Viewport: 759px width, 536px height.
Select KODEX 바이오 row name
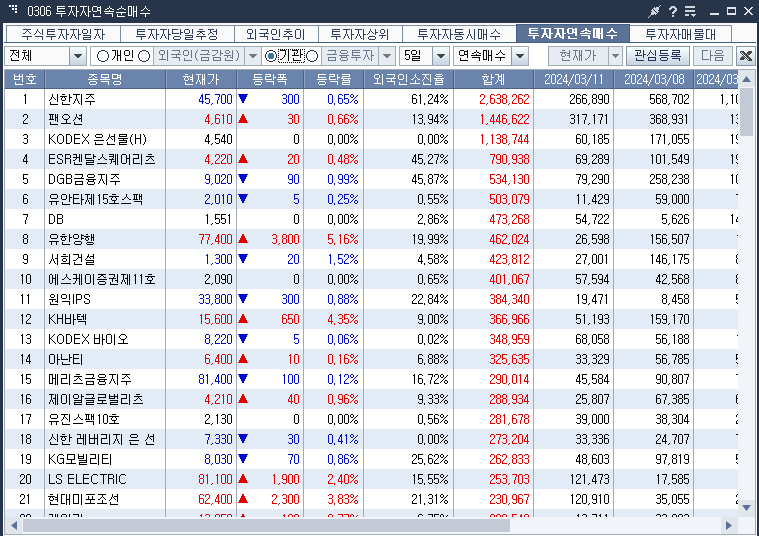point(89,339)
